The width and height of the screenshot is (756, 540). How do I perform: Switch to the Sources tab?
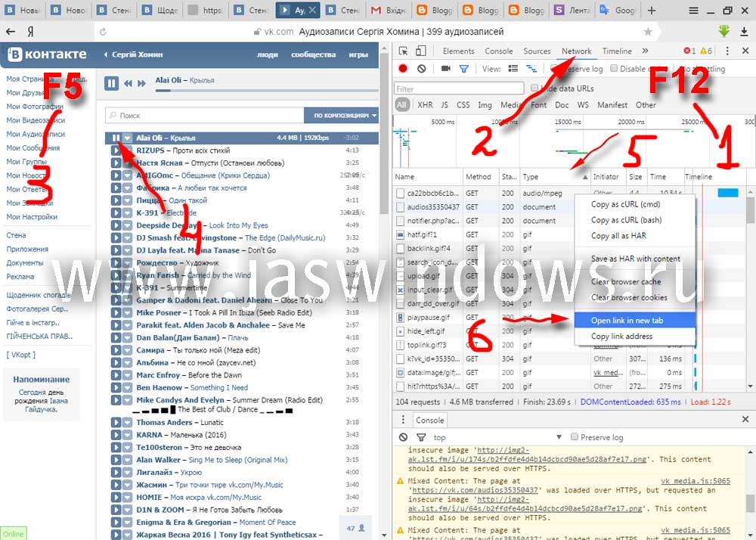(537, 51)
